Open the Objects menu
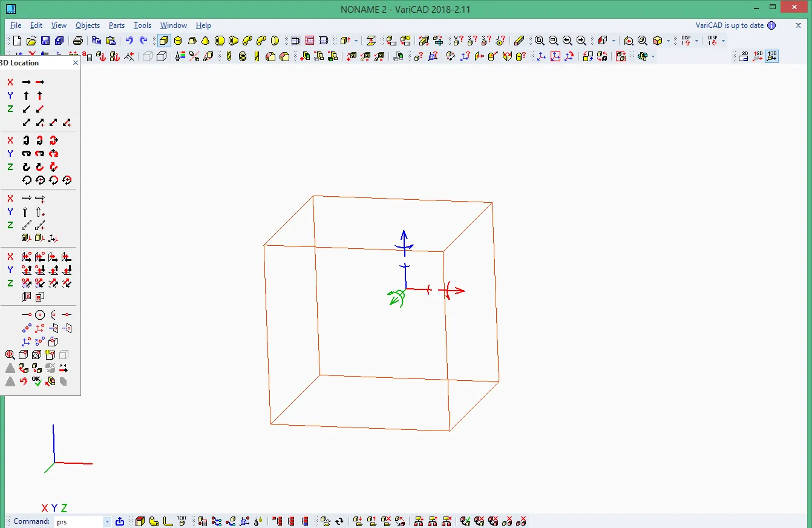The width and height of the screenshot is (812, 528). click(x=87, y=25)
